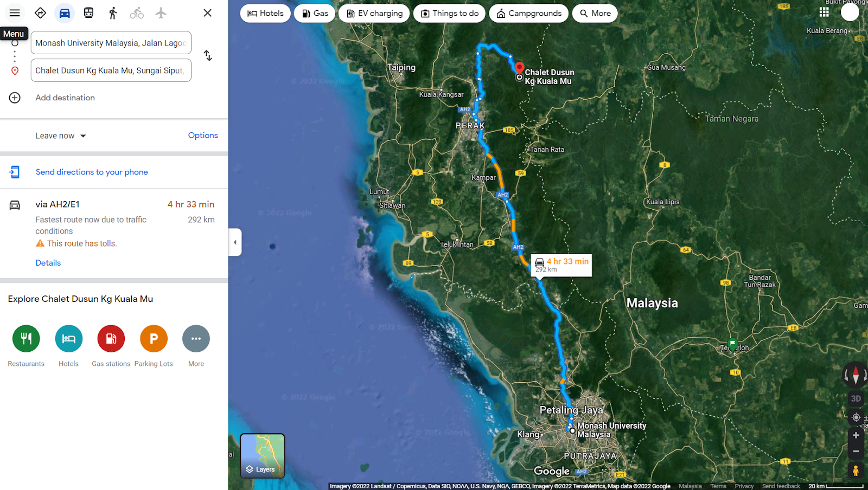
Task: Select the via AH2/E1 route
Action: [x=114, y=233]
